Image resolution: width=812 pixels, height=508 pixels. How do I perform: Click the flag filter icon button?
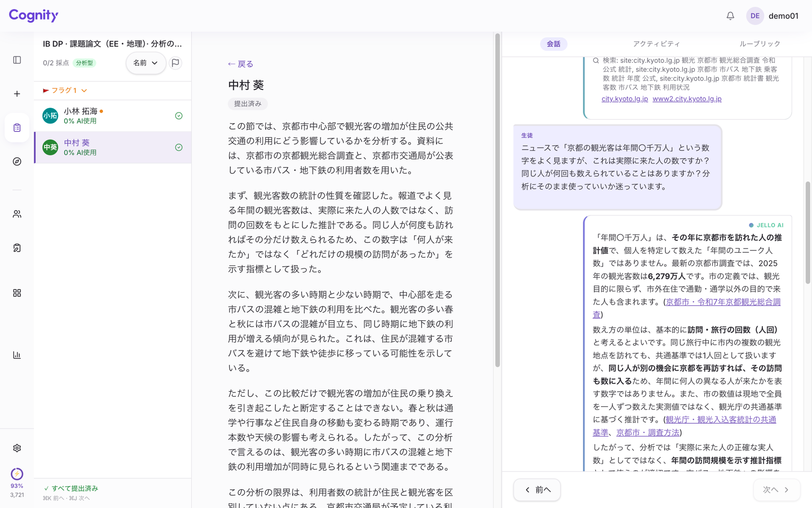tap(176, 63)
